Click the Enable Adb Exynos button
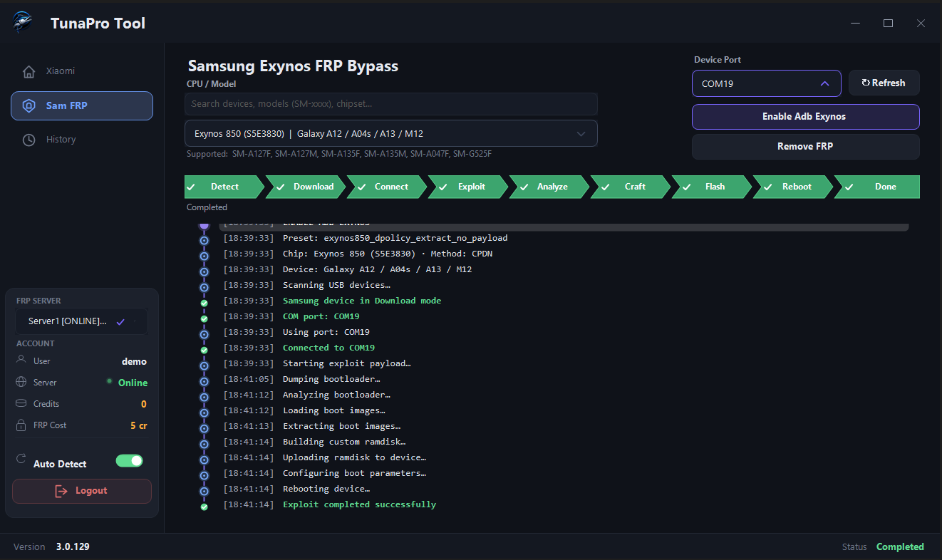The height and width of the screenshot is (560, 942). [x=805, y=117]
